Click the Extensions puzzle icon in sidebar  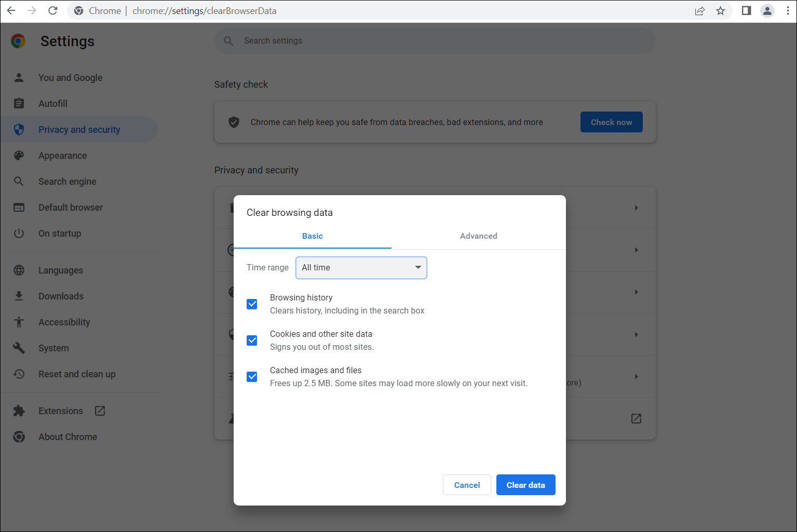[x=19, y=411]
